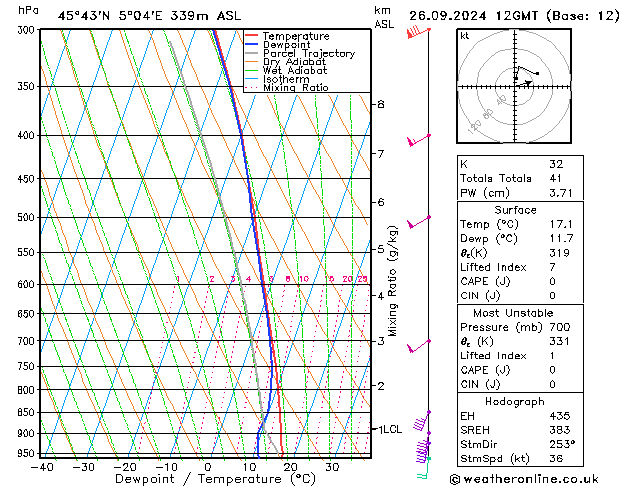
Task: Click the red wind barb at 300 hPa
Action: pyautogui.click(x=418, y=32)
